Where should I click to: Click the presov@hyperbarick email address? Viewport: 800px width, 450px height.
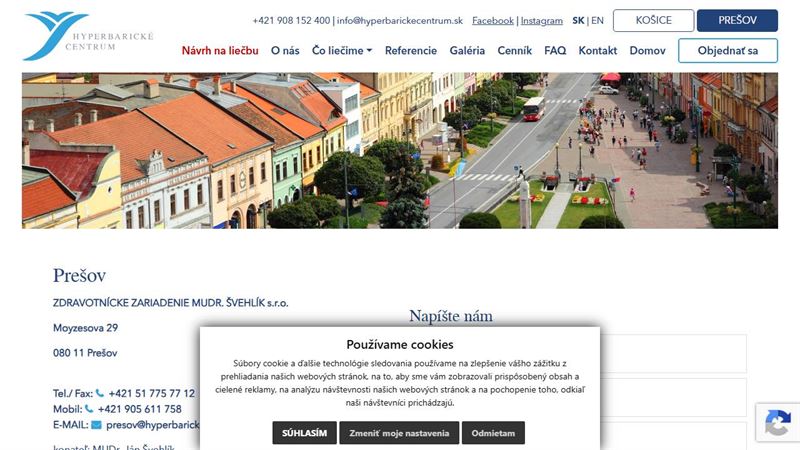pyautogui.click(x=153, y=424)
